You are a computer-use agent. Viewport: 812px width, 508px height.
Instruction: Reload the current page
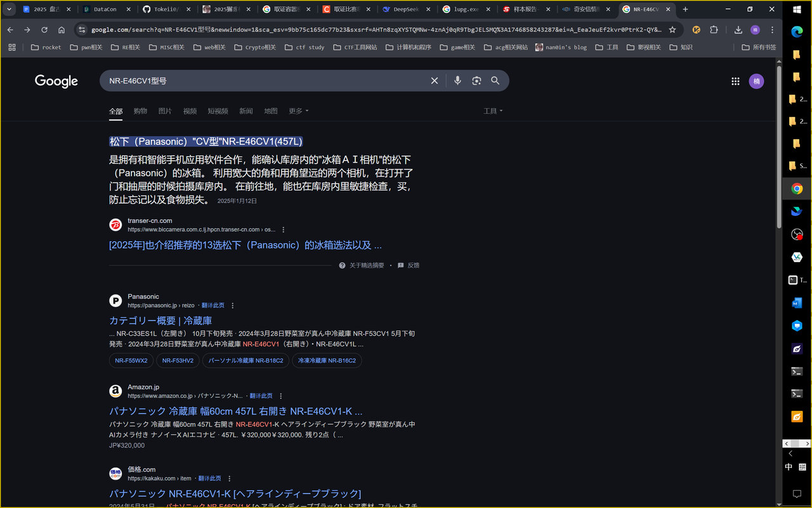(44, 30)
